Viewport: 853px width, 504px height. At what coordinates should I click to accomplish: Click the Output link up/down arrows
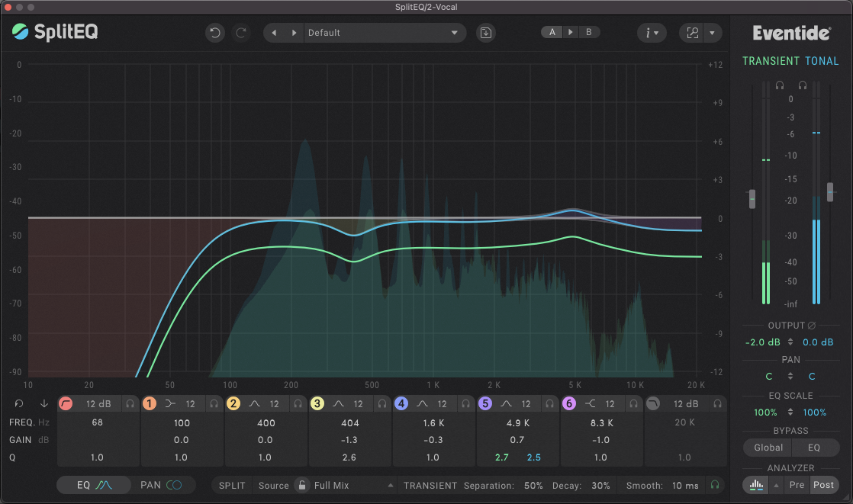coord(790,342)
